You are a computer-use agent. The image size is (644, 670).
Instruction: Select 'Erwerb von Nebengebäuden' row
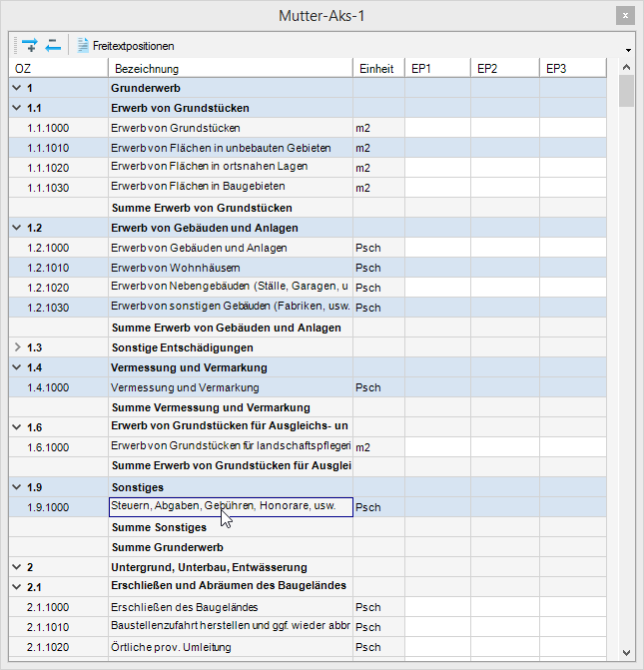308,288
